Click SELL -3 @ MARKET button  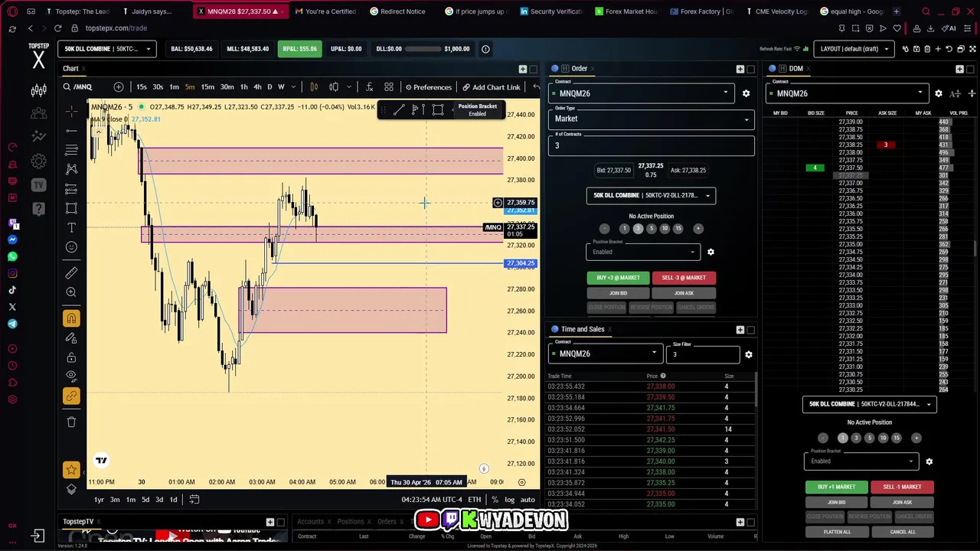point(684,278)
